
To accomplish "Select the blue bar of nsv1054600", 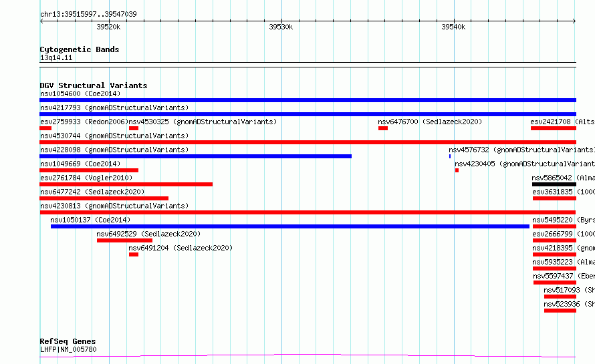I will pos(308,100).
